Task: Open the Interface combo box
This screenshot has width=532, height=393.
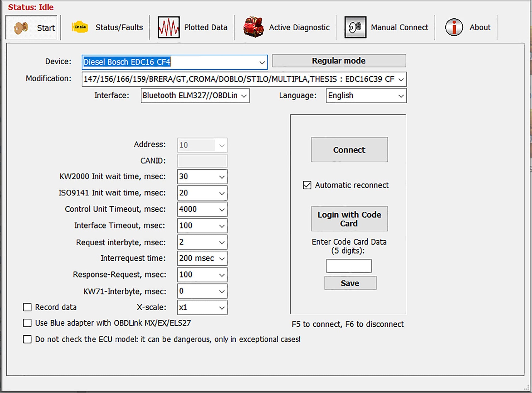Action: [x=244, y=96]
